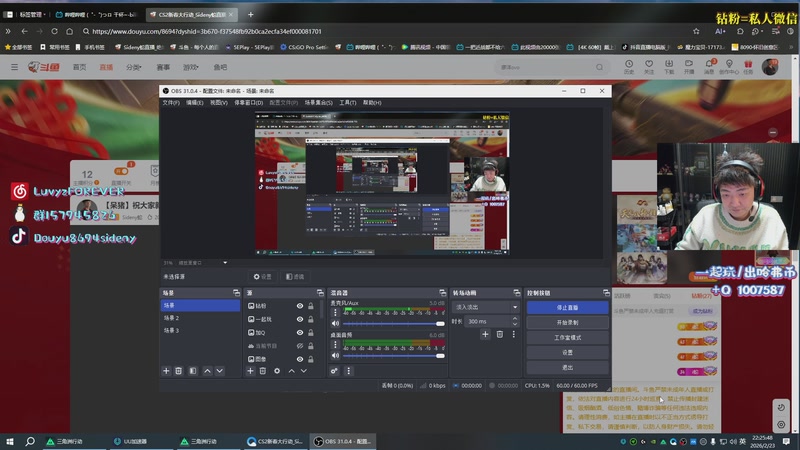This screenshot has width=800, height=450.
Task: Move scene down with scenes panel arrow
Action: [x=219, y=371]
